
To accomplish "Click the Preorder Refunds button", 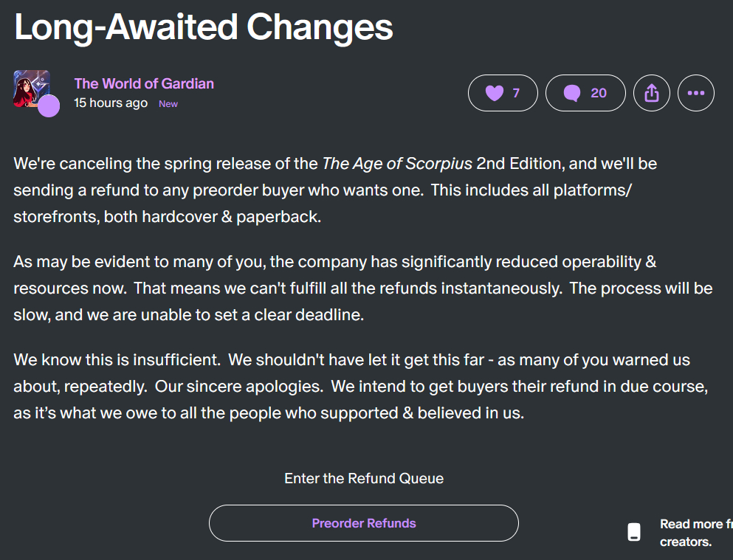I will 364,523.
